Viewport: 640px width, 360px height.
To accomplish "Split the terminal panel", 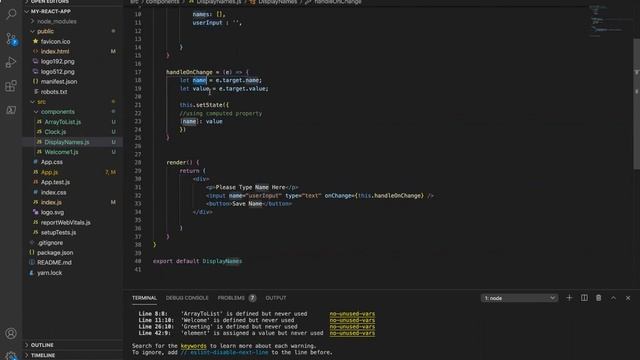I will 584,298.
